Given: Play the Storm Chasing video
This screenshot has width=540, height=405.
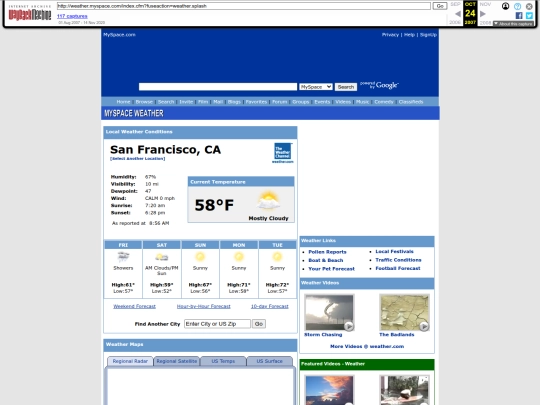Looking at the screenshot, I should (x=349, y=326).
